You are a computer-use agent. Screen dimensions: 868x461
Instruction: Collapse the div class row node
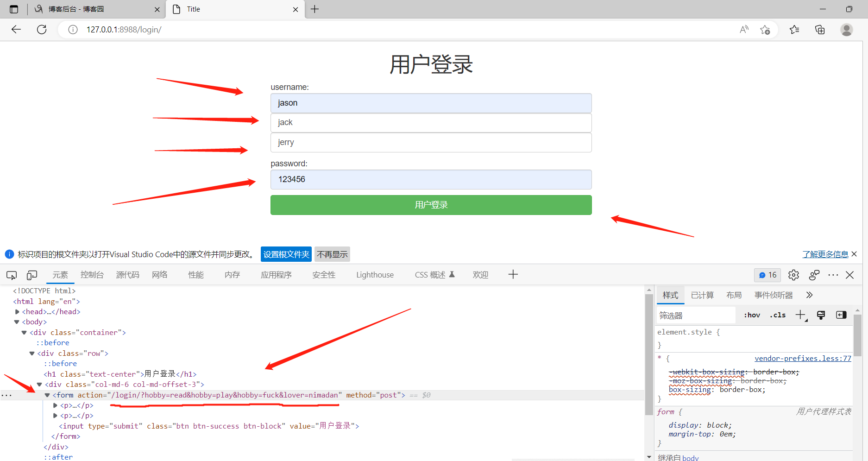(32, 354)
